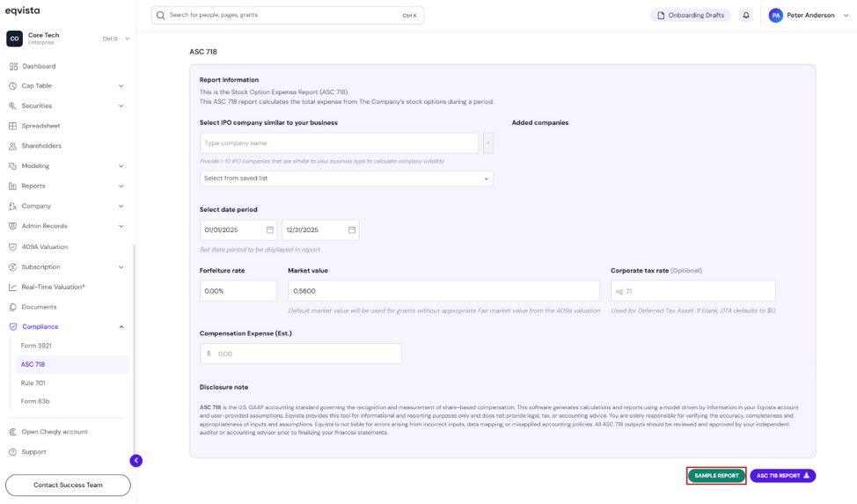Collapse sidebar with the purple arrow button
The image size is (857, 504).
point(136,461)
